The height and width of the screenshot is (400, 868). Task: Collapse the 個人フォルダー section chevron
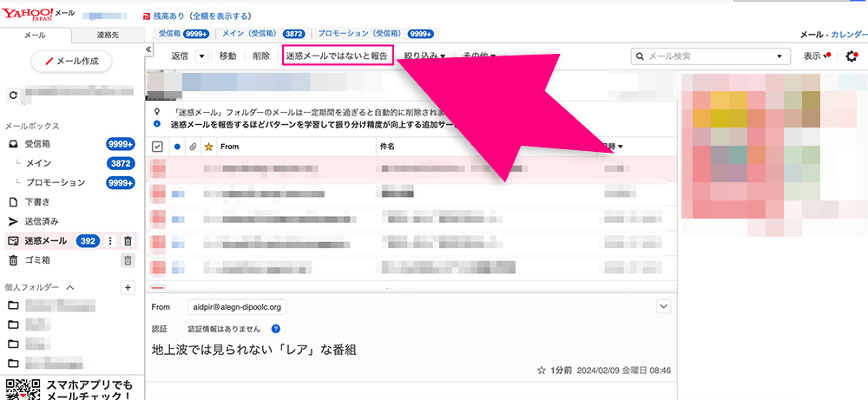[69, 288]
